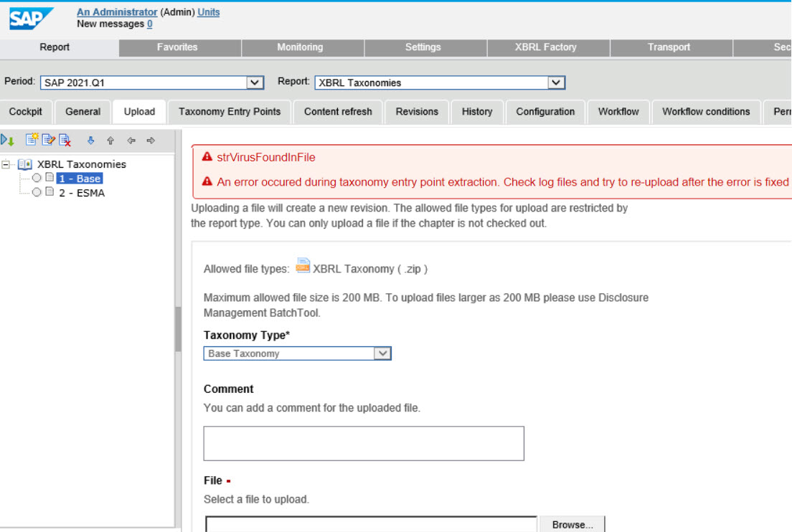Click the new chapter icon with star

32,140
